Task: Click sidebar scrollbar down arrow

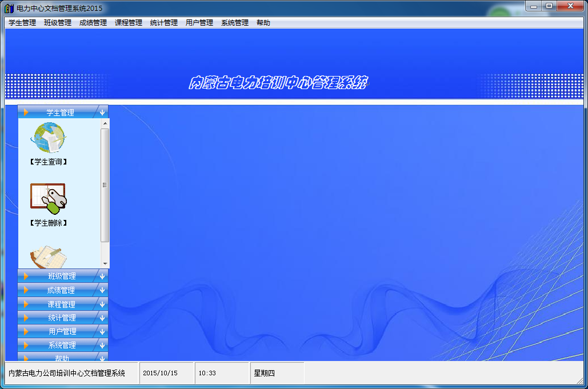Action: point(105,264)
